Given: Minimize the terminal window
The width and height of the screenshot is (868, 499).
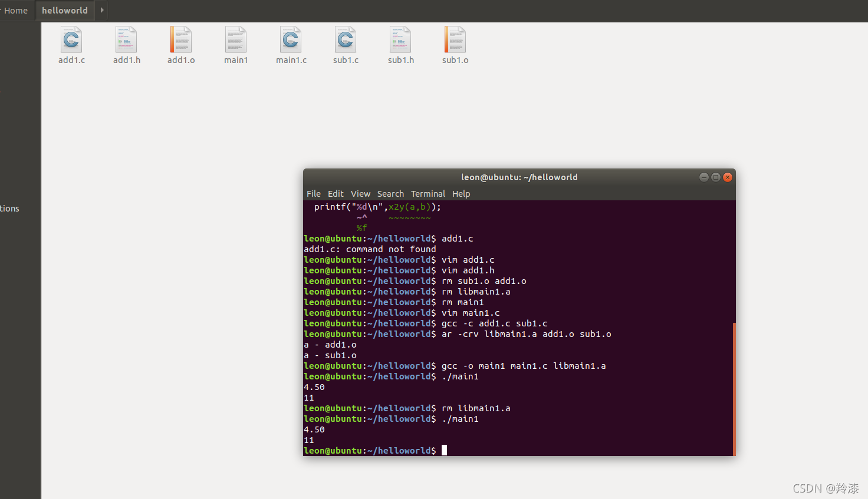Looking at the screenshot, I should click(x=703, y=177).
